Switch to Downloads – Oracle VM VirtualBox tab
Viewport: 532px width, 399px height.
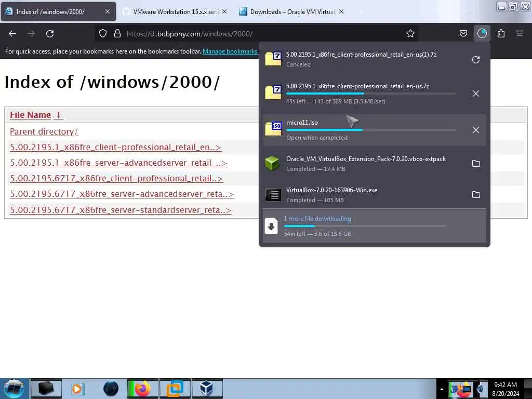tap(292, 11)
